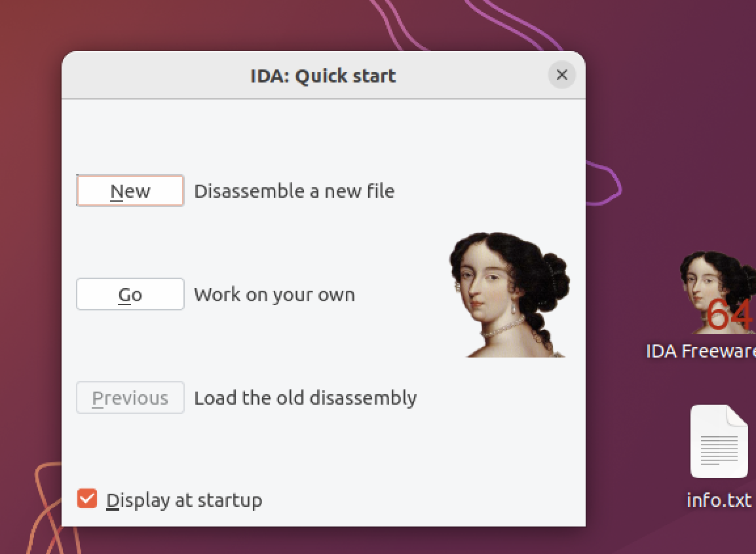Click the portrait image in the Quick start dialog
Screen dimensions: 756x554
pyautogui.click(x=509, y=294)
